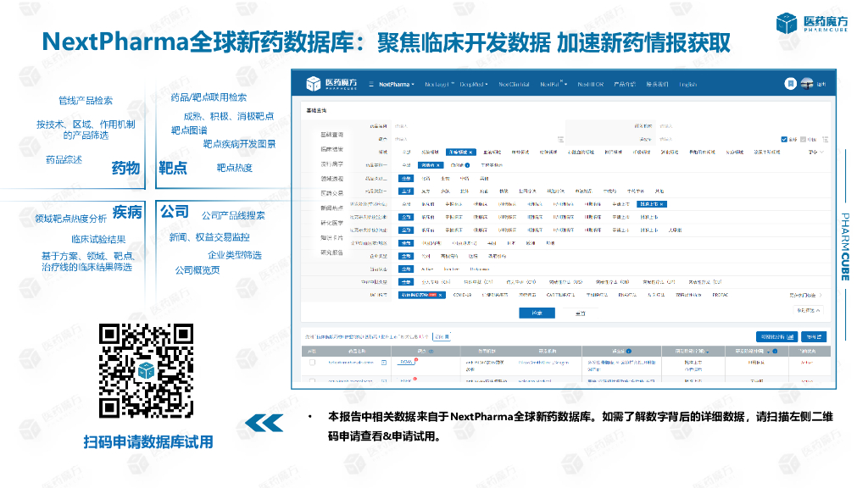Toggle the checked blue checkbox above the filters
This screenshot has width=868, height=488.
coord(784,139)
